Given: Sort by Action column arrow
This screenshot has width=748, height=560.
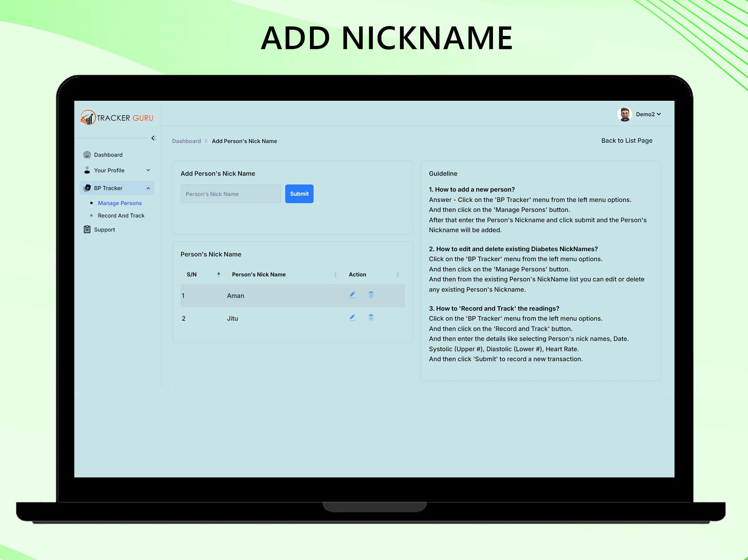Looking at the screenshot, I should (398, 275).
